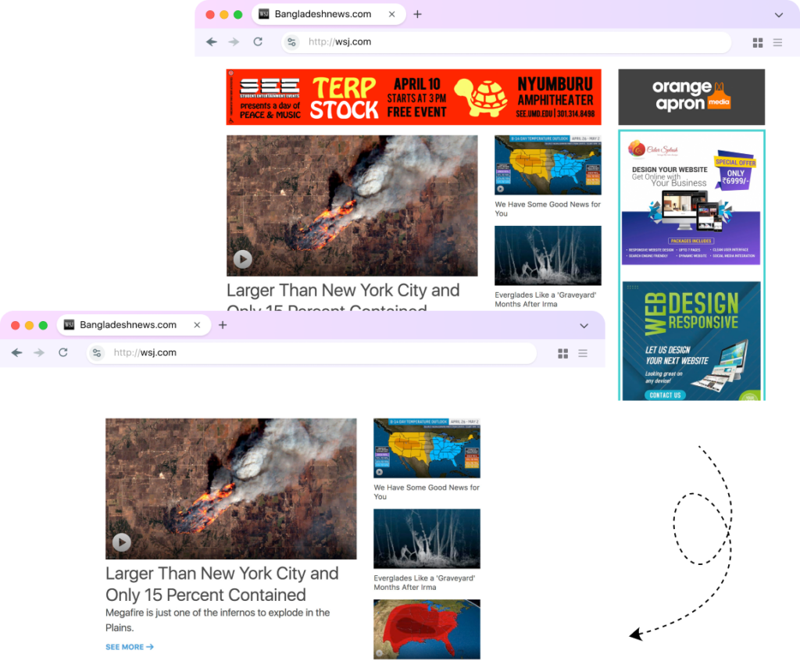
Task: Expand the tab overview chevron in the top window
Action: pyautogui.click(x=778, y=14)
